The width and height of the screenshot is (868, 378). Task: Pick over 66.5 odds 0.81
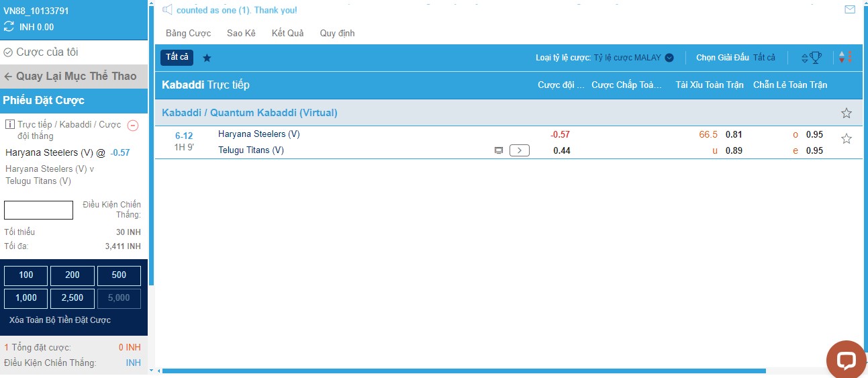[734, 134]
